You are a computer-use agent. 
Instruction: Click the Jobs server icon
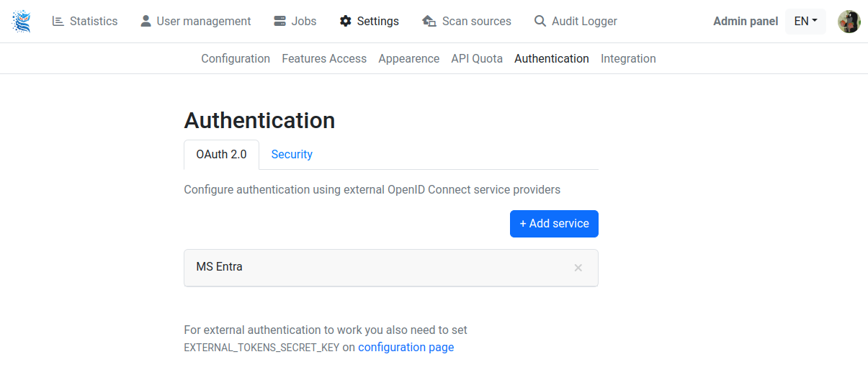pos(279,21)
